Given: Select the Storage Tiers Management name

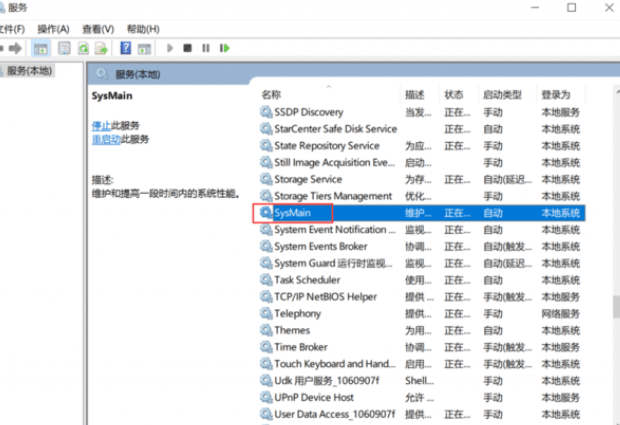Looking at the screenshot, I should (333, 196).
